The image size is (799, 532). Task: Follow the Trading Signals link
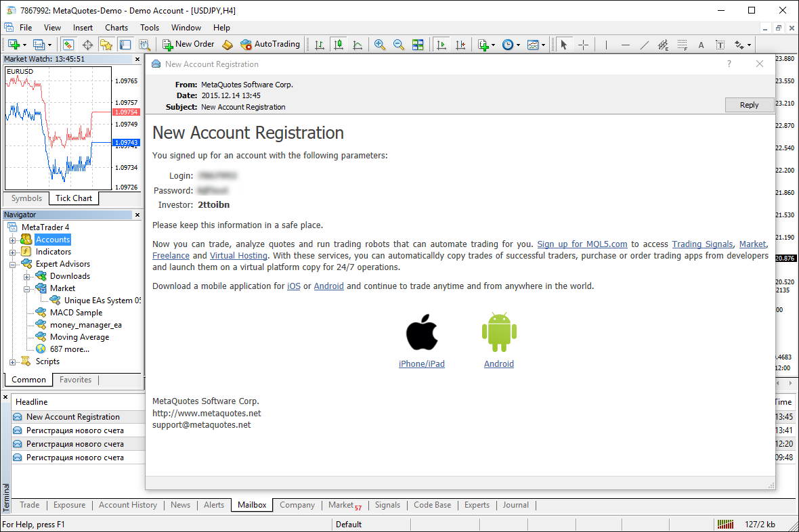[702, 244]
